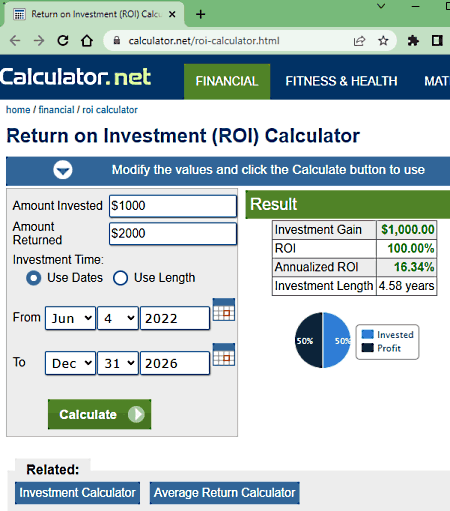Image resolution: width=450 pixels, height=511 pixels.
Task: Open the Average Return Calculator link
Action: coord(224,493)
